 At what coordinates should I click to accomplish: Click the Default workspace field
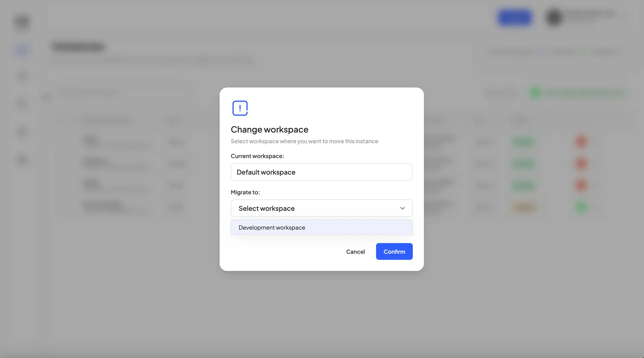tap(321, 172)
